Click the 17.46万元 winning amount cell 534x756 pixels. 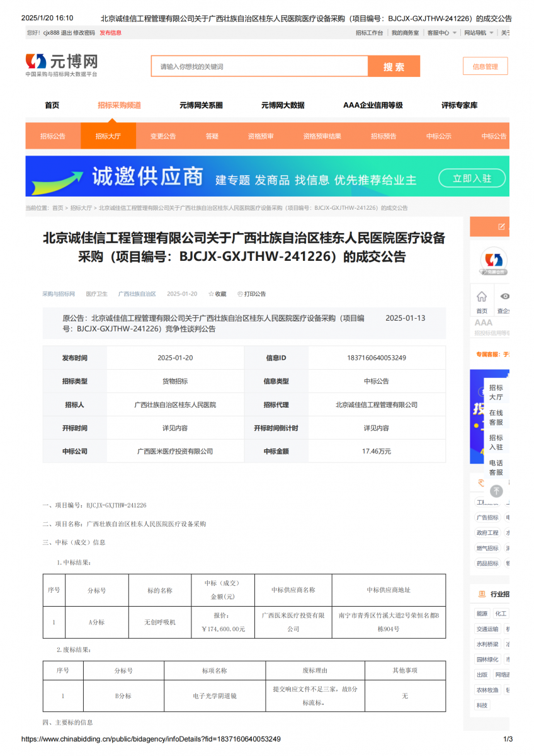click(377, 451)
